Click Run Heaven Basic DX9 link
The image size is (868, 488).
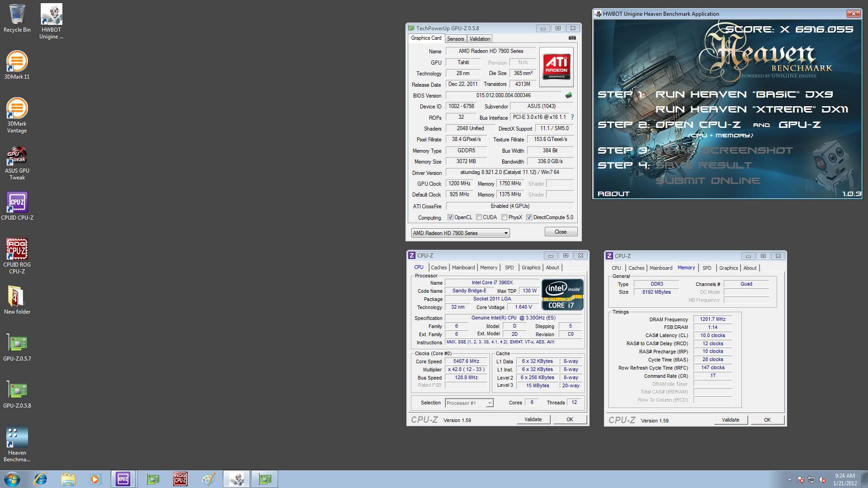[744, 94]
